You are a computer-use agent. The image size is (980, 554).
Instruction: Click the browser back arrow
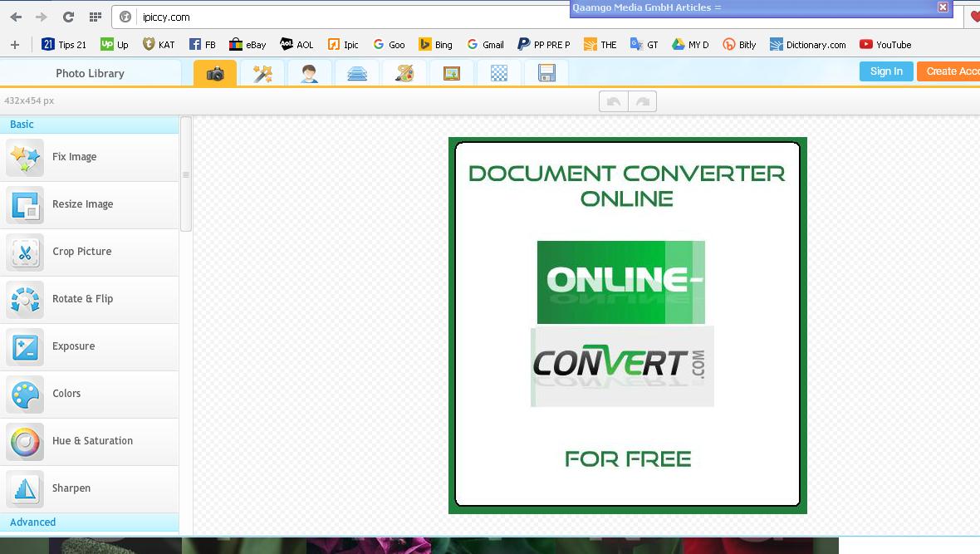17,17
